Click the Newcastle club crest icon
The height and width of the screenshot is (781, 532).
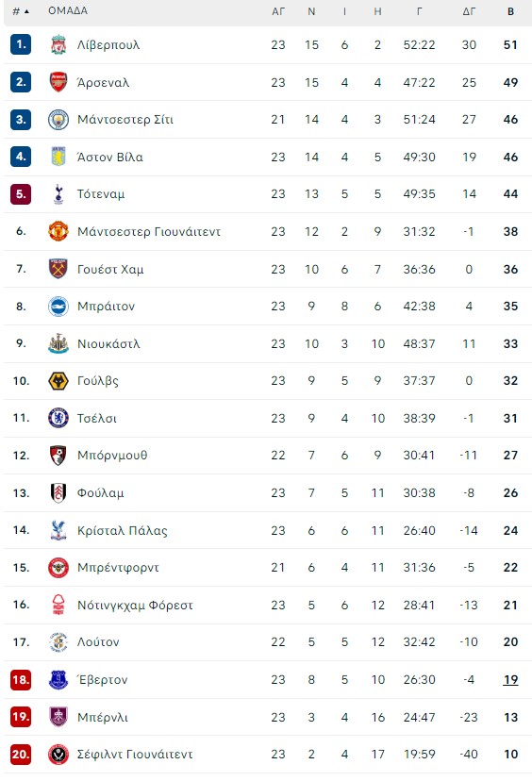click(x=58, y=343)
